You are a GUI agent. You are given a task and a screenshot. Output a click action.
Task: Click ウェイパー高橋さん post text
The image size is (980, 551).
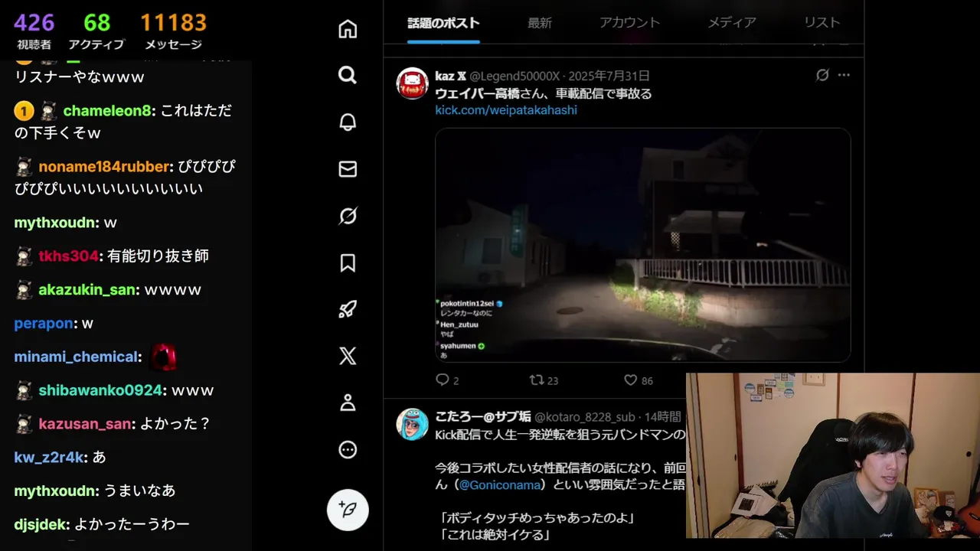click(544, 93)
